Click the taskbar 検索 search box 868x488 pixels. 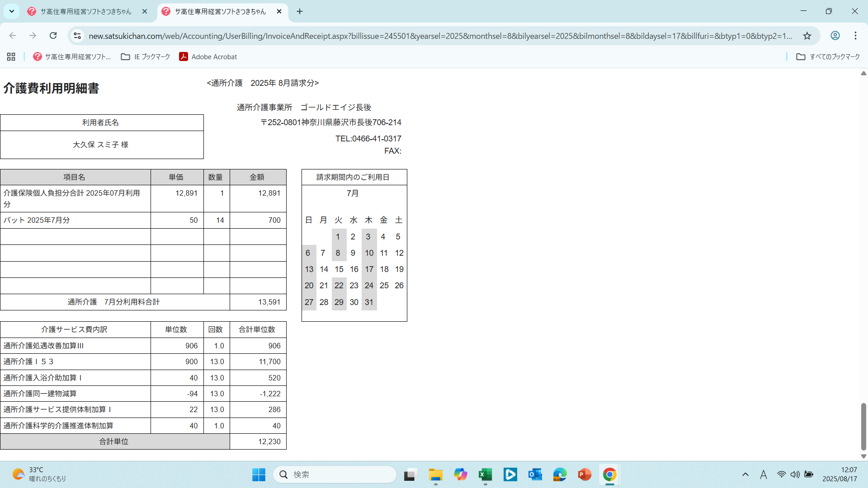(x=335, y=474)
